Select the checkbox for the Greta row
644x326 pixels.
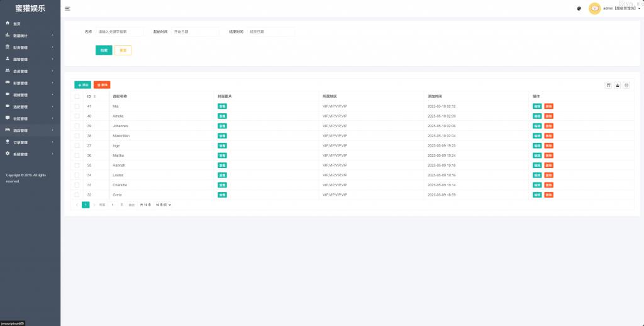pos(77,195)
